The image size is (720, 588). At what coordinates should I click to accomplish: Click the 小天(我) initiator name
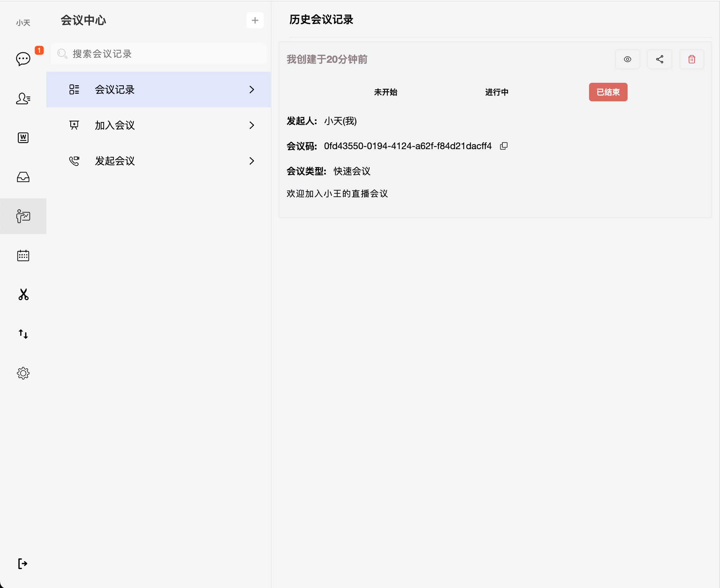pyautogui.click(x=340, y=121)
